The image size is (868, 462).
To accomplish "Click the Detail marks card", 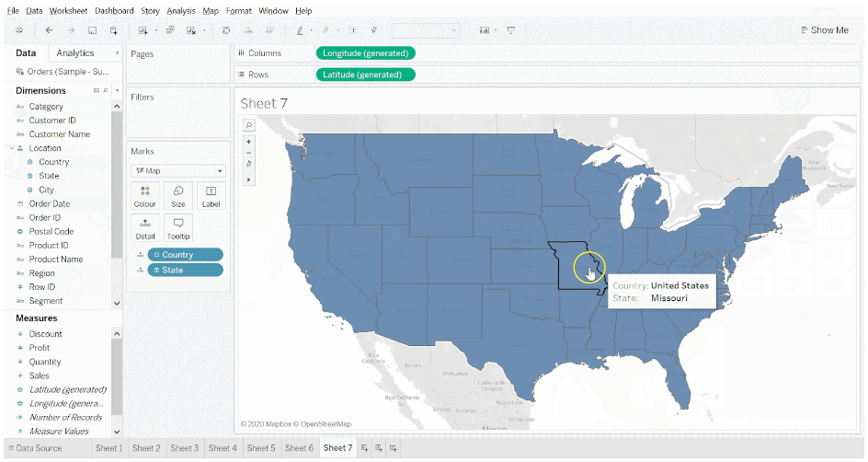I will coord(145,227).
